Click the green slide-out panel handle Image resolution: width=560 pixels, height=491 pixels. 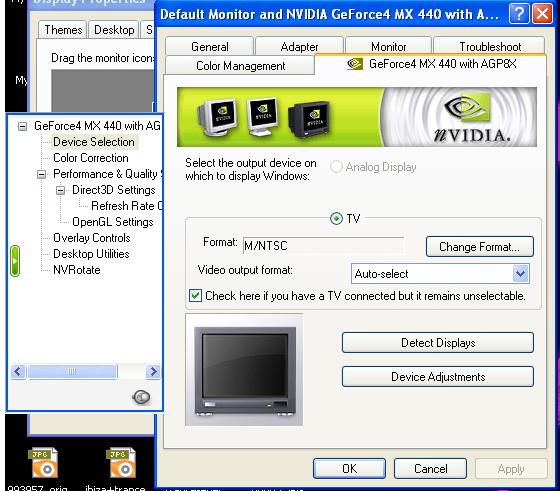15,261
